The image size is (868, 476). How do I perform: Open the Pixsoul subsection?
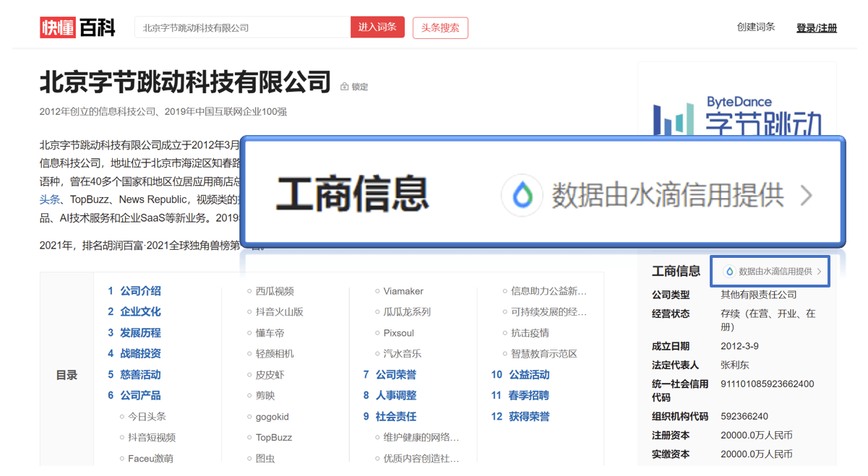(x=399, y=333)
